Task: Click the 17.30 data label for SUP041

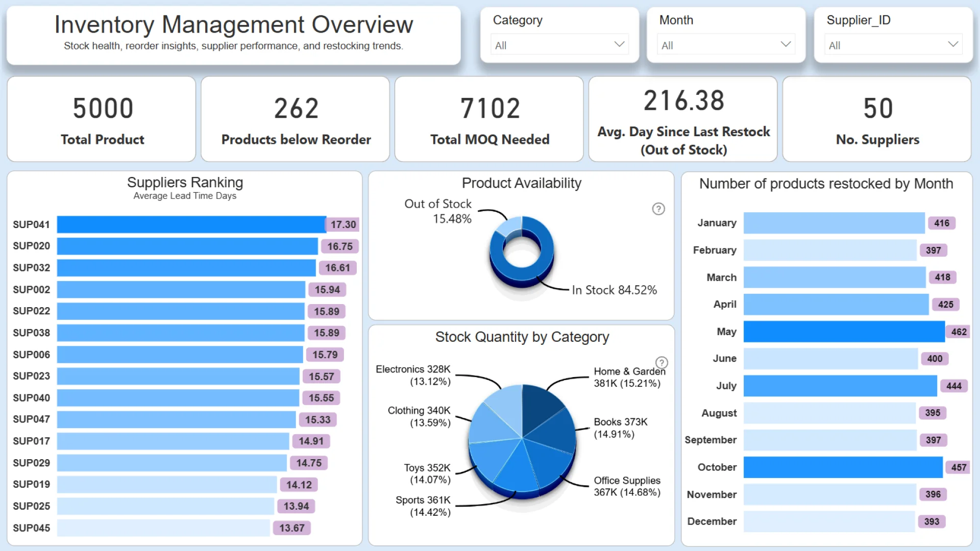Action: (343, 224)
